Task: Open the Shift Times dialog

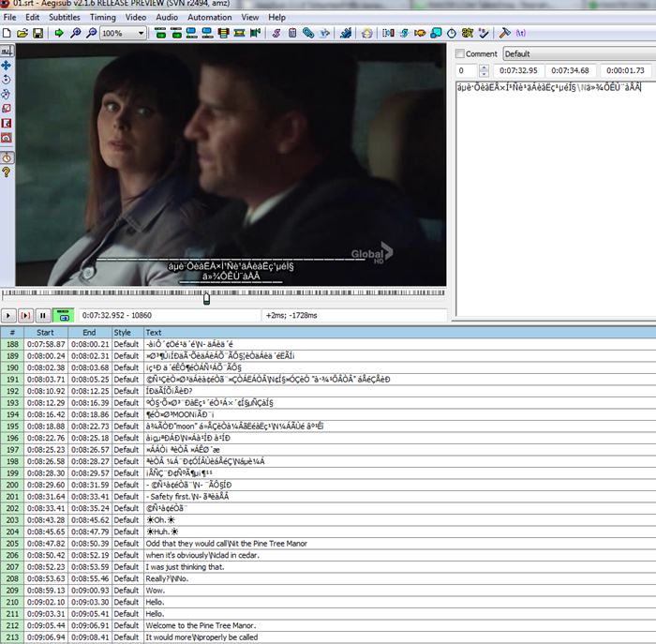Action: point(388,33)
